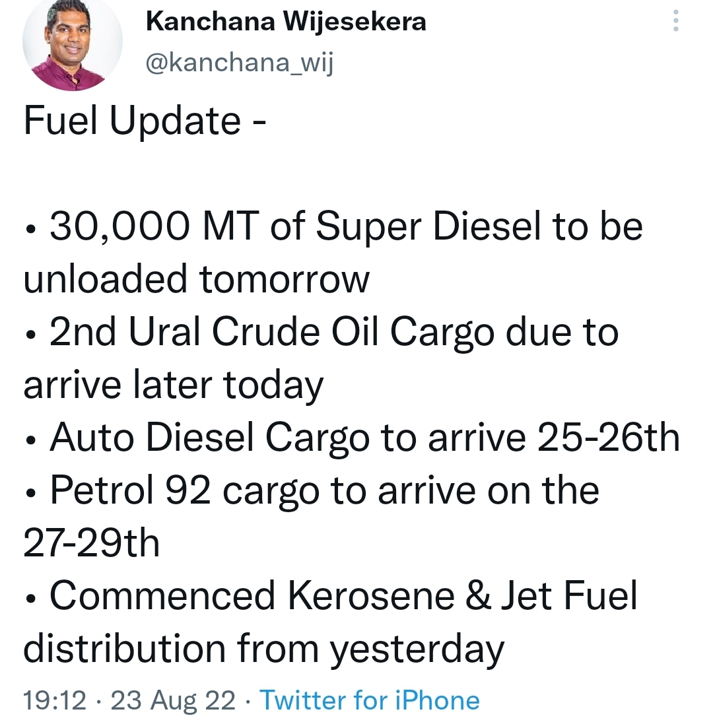Tap the "25-26th" date range
713x728 pixels.
609,437
